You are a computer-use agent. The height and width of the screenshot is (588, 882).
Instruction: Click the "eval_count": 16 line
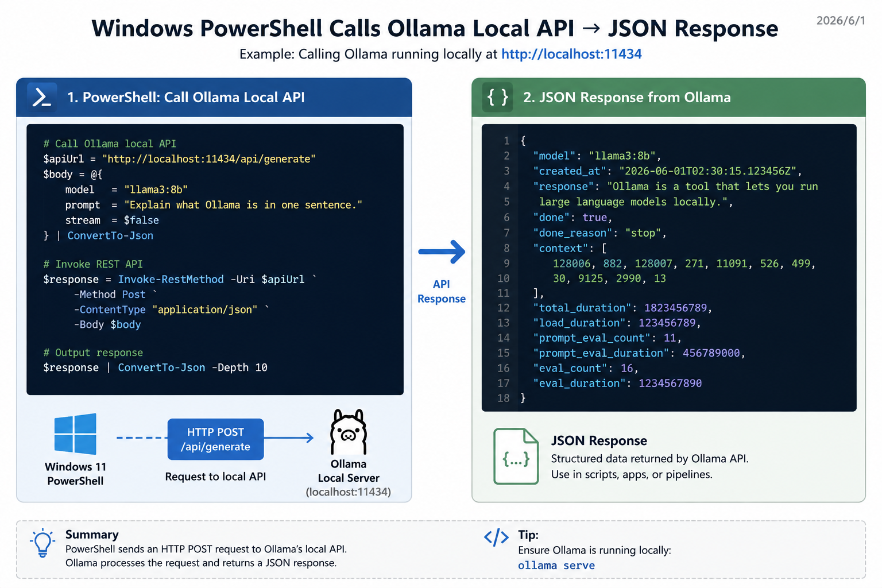586,368
